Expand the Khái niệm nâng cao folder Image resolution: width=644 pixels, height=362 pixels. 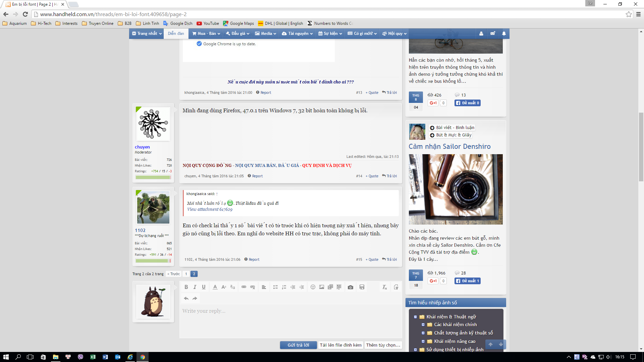[x=423, y=342]
